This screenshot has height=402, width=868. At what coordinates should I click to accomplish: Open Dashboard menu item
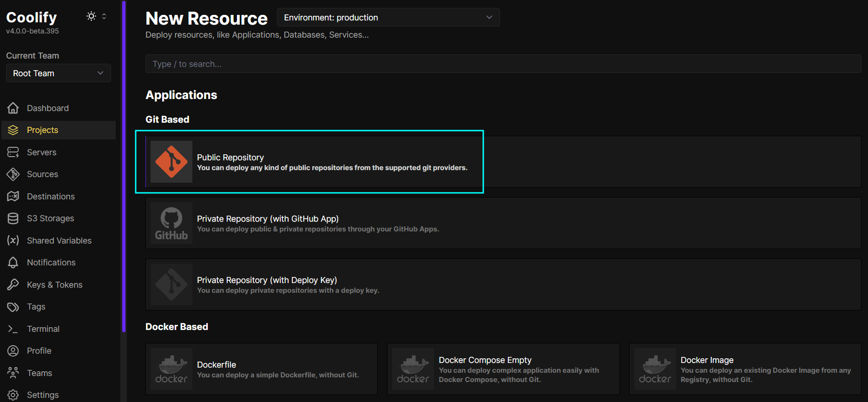pos(59,108)
